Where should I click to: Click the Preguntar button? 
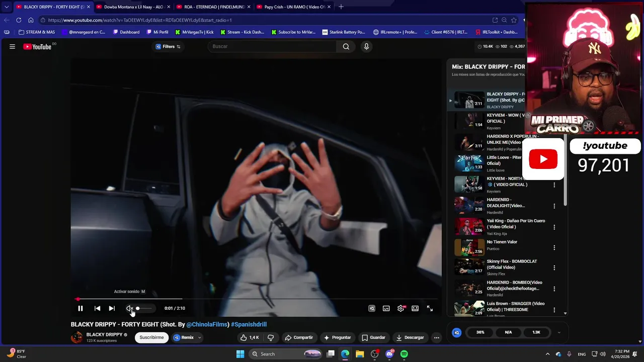tap(337, 337)
